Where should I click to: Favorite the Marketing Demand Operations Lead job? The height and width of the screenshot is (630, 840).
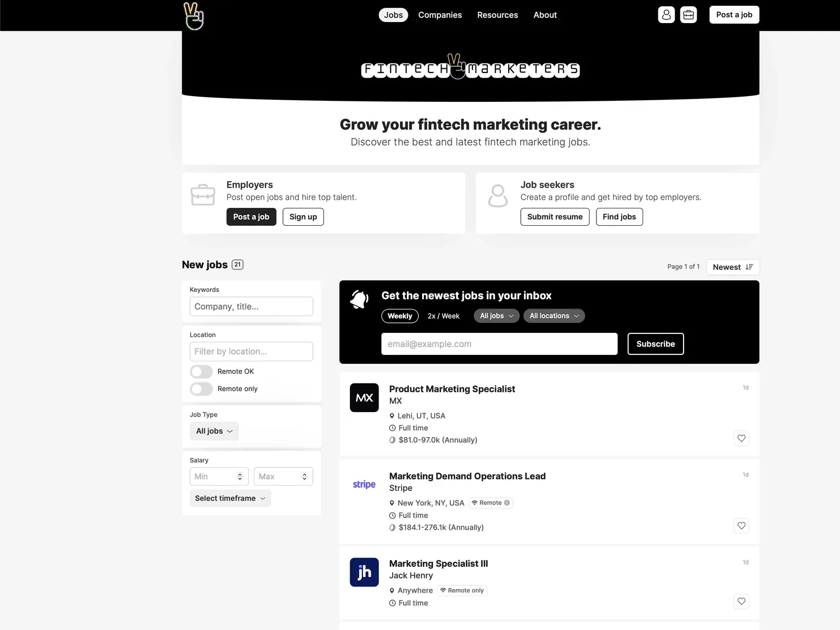click(741, 526)
